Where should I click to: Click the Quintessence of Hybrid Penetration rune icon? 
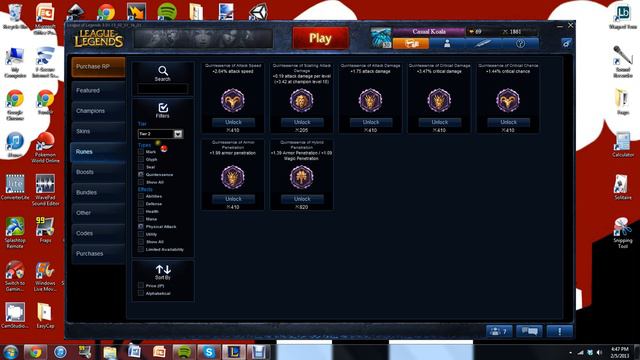(302, 177)
